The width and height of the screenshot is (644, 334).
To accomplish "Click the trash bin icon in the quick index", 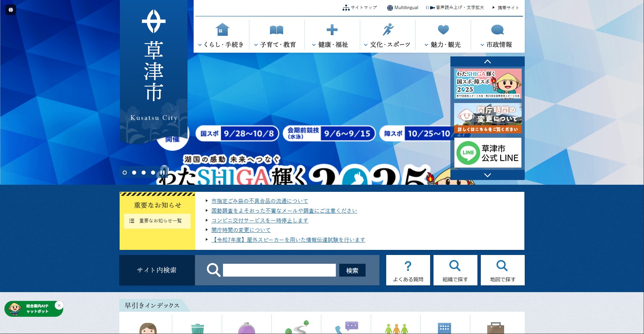I will (x=198, y=329).
